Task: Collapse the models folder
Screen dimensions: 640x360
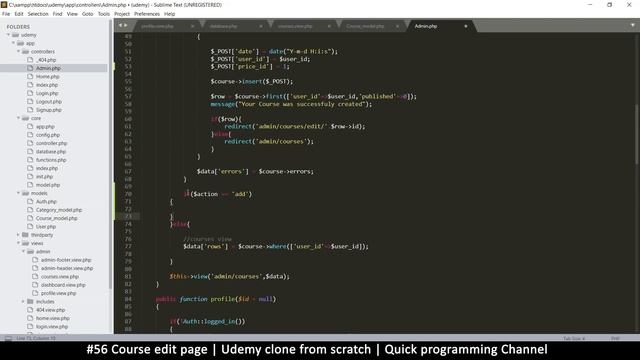Action: (18, 193)
